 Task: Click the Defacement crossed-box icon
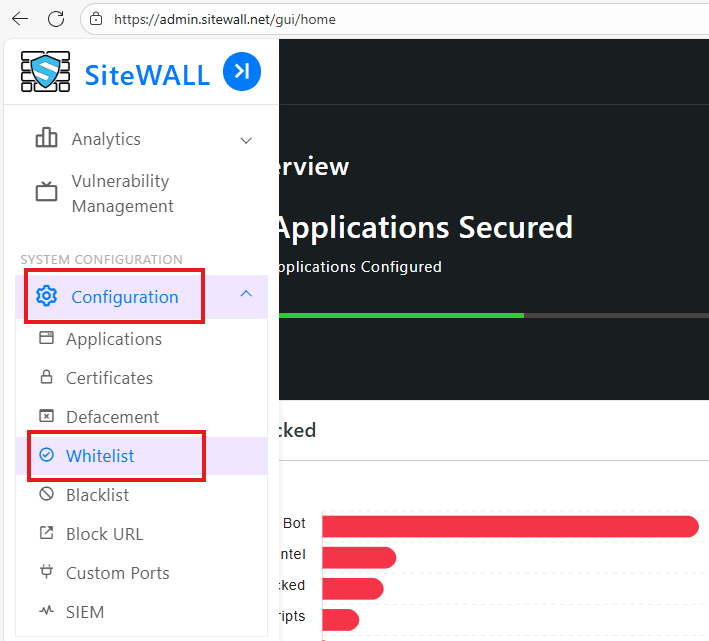tap(46, 417)
